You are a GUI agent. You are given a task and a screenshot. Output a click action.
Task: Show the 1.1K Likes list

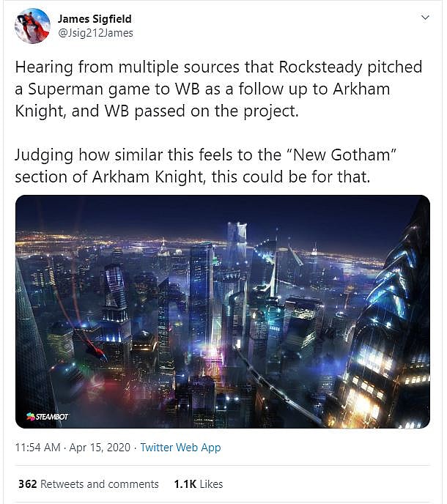pyautogui.click(x=198, y=484)
